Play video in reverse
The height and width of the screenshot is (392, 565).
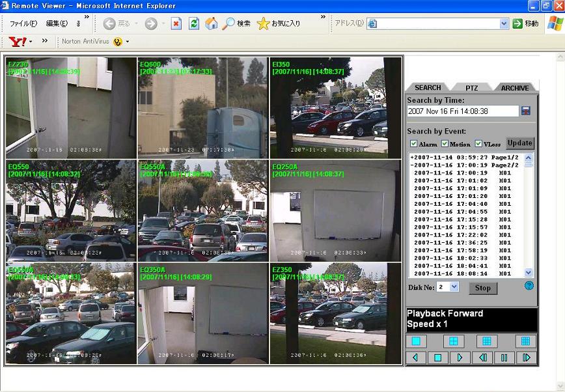(415, 357)
